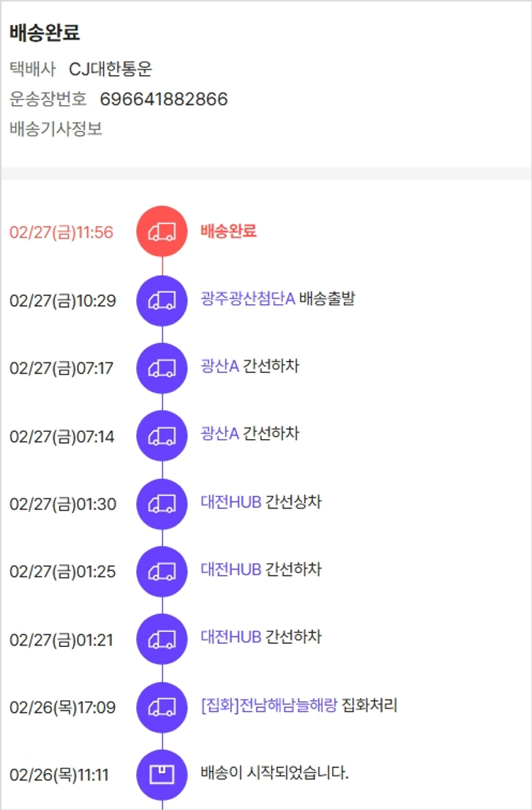This screenshot has width=532, height=810.
Task: Click the red 배송완료 status text
Action: (228, 231)
